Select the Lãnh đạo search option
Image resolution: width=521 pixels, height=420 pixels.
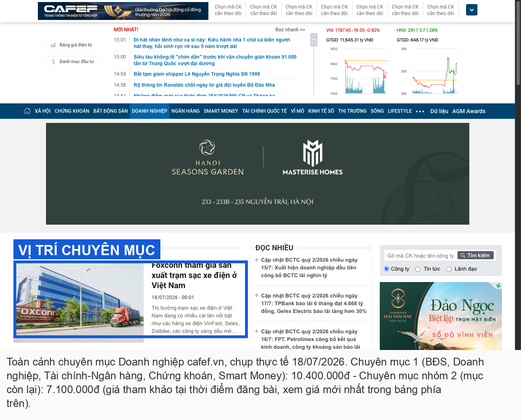tap(449, 269)
